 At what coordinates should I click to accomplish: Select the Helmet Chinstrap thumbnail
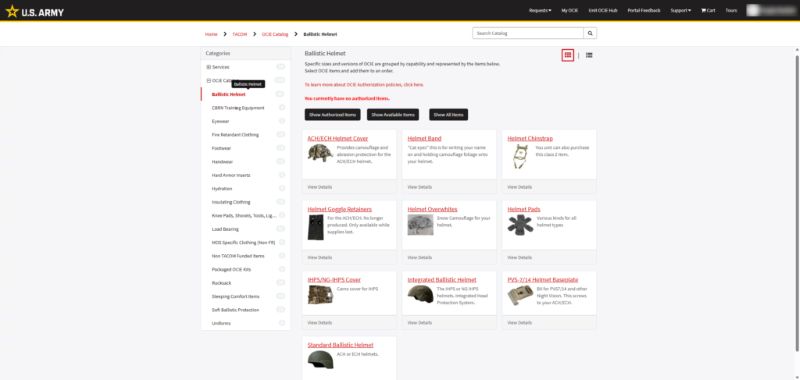coord(520,156)
